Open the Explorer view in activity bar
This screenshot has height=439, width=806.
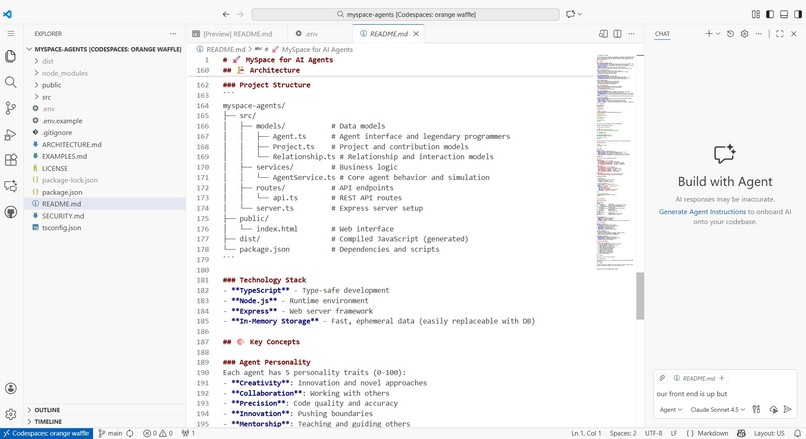point(10,56)
